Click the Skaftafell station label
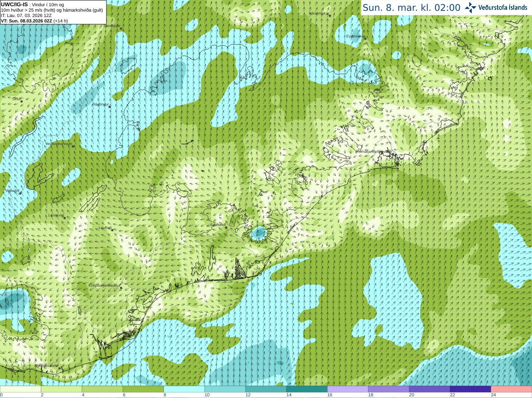Screen dimensions: 532x398 coord(218,225)
